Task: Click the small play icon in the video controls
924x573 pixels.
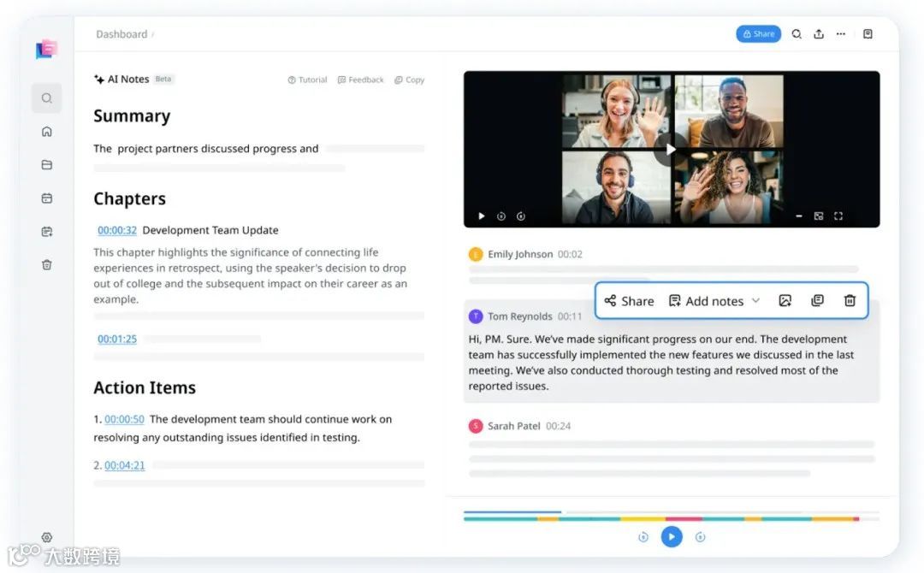Action: (482, 216)
